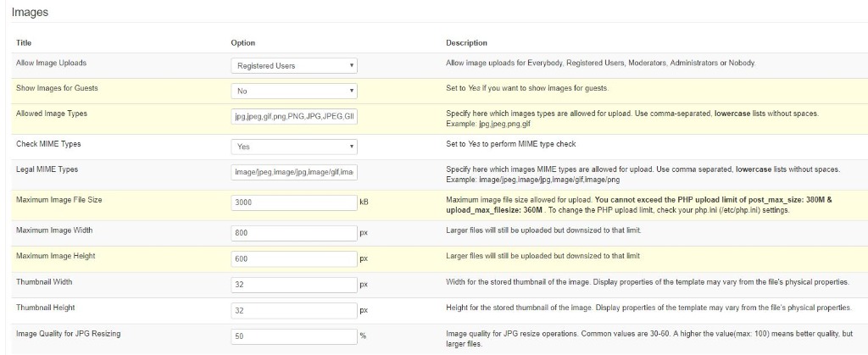868x355 pixels.
Task: Open the Check MIME Types dropdown
Action: coord(294,147)
